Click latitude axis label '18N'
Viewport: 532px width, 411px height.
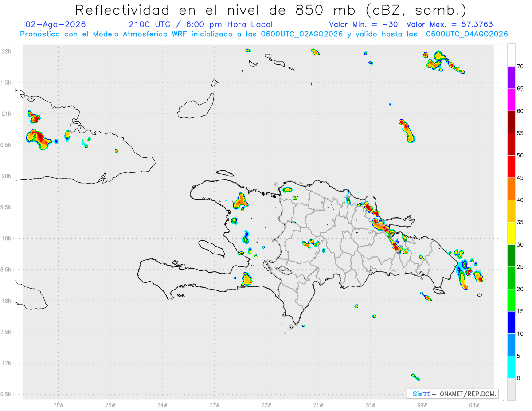(7, 301)
